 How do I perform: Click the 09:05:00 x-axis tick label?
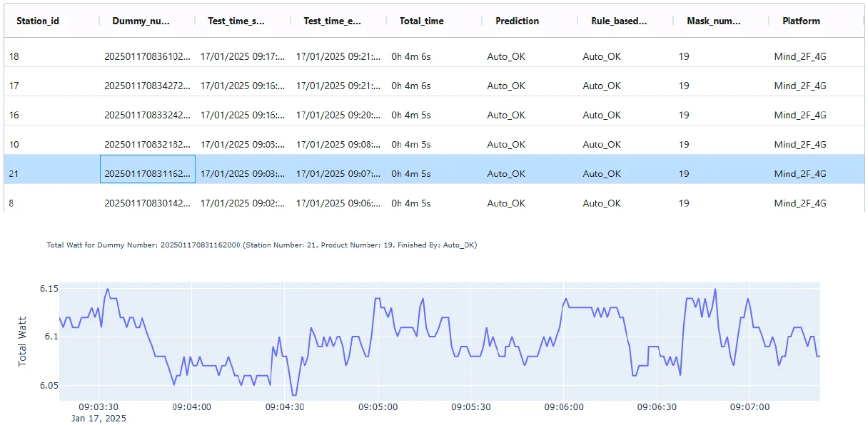[378, 407]
